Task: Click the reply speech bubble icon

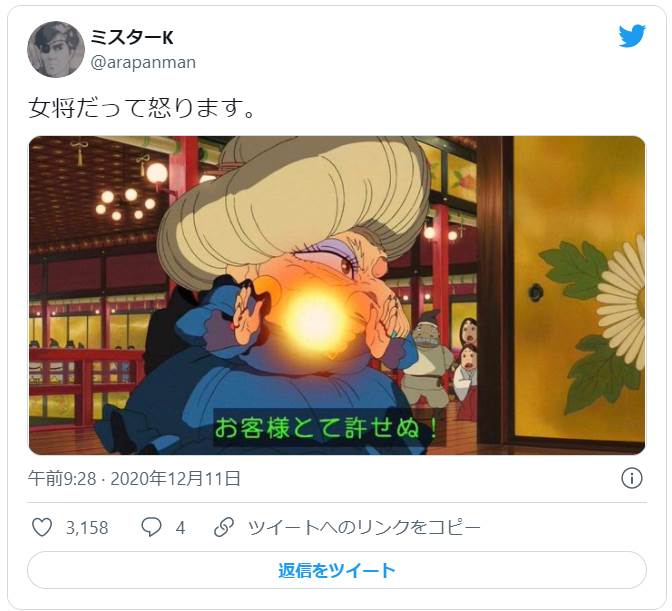Action: [x=151, y=527]
